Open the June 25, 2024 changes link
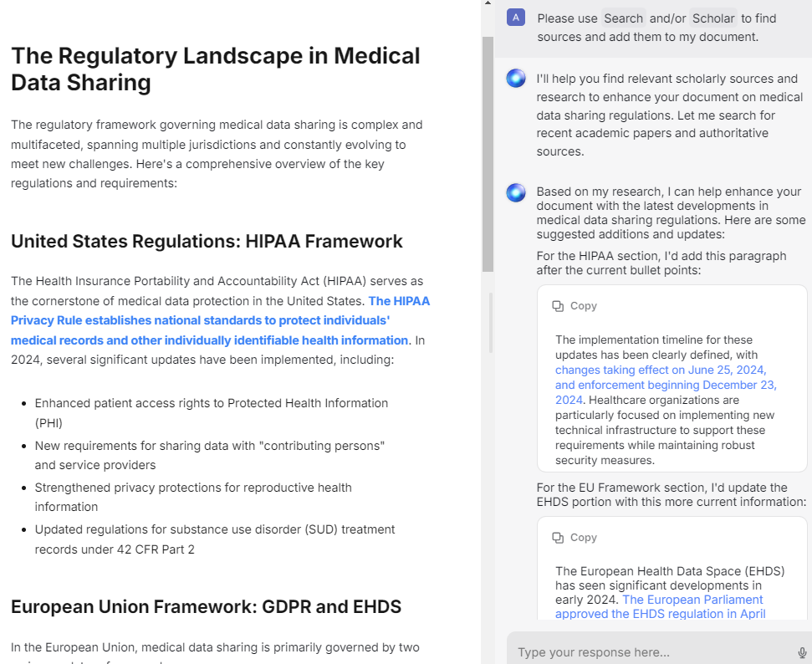 (666, 385)
